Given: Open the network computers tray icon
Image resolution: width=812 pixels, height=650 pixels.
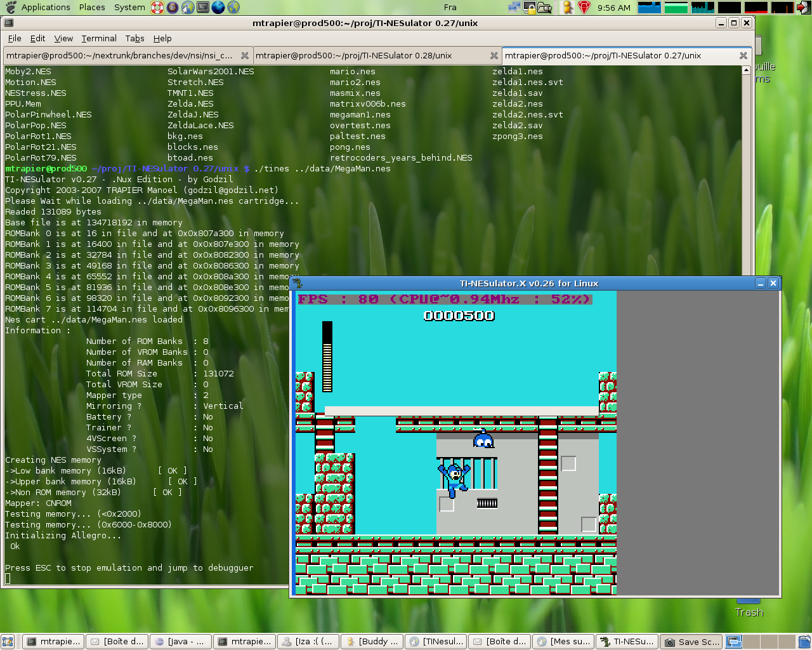Looking at the screenshot, I should (x=514, y=8).
